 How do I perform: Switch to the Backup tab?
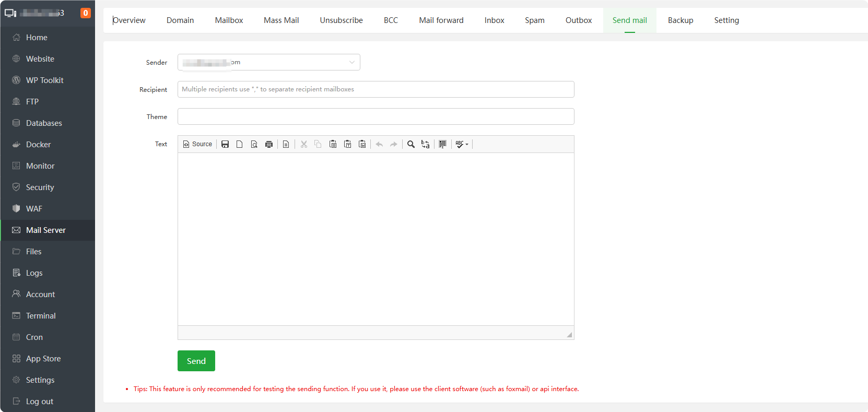point(681,20)
